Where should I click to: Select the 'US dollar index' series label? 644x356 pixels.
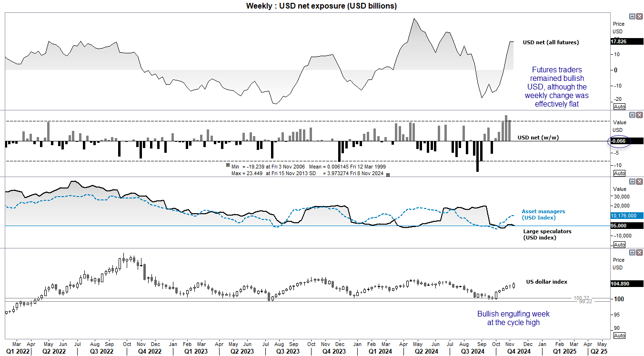click(546, 282)
